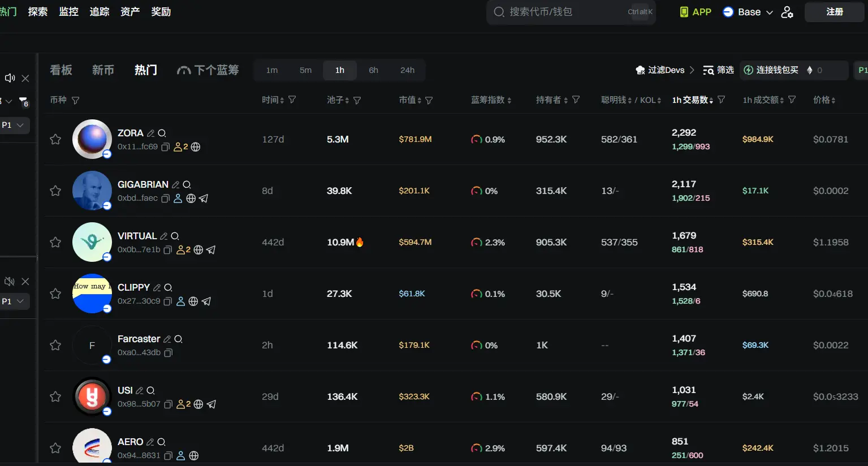Viewport: 868px width, 466px height.
Task: Favorite the GIGABRIAN token star
Action: 55,191
